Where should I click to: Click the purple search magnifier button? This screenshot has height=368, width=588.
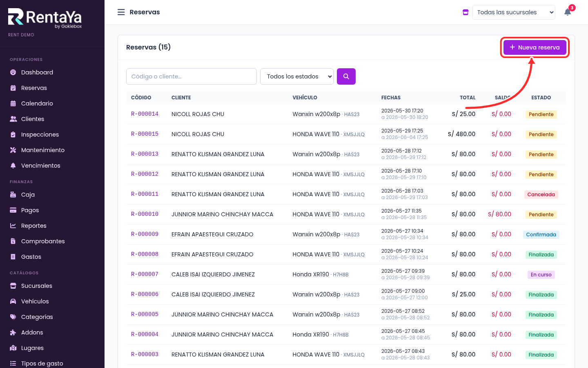pos(346,76)
